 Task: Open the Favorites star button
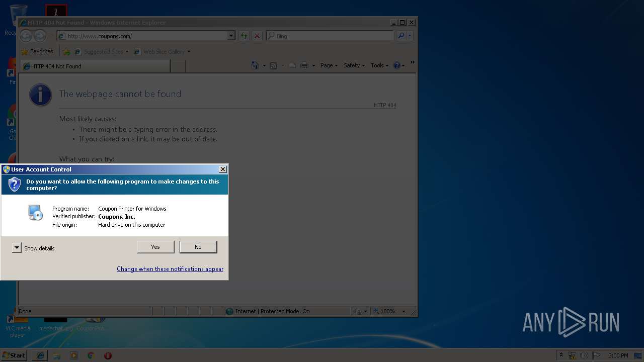point(37,51)
